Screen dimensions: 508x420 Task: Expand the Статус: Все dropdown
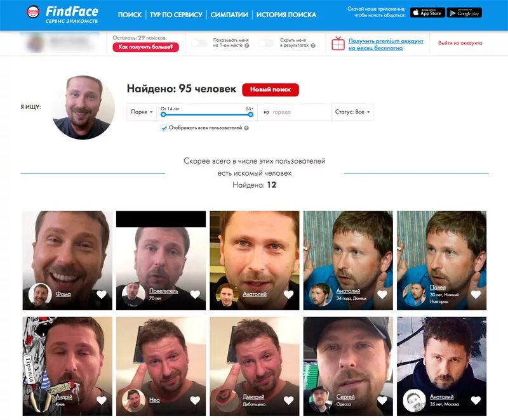tap(352, 112)
